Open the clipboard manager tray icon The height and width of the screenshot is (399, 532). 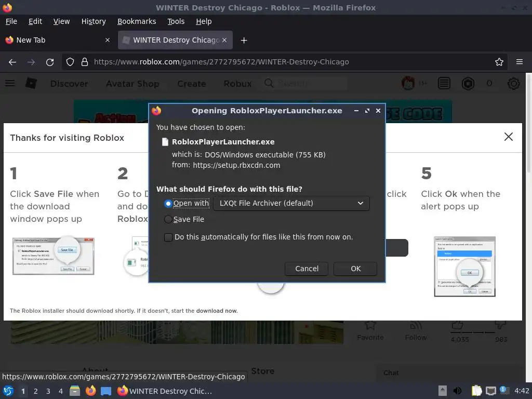click(476, 391)
